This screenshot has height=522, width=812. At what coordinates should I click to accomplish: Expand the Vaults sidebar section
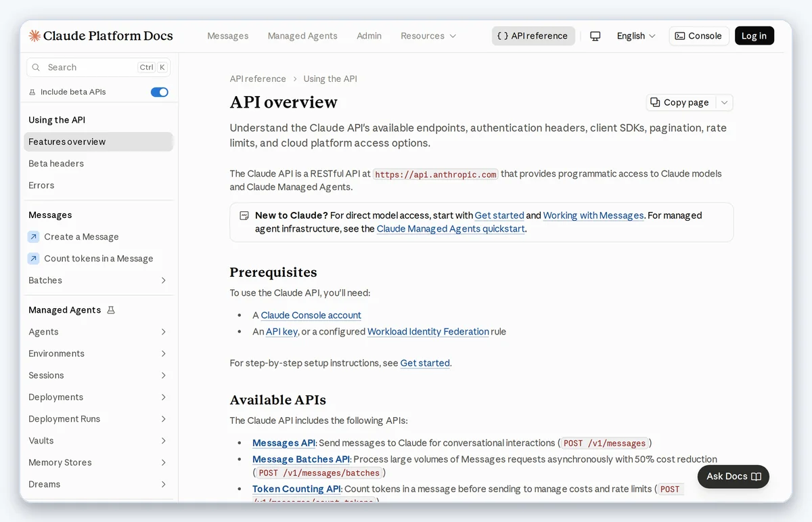(98, 441)
